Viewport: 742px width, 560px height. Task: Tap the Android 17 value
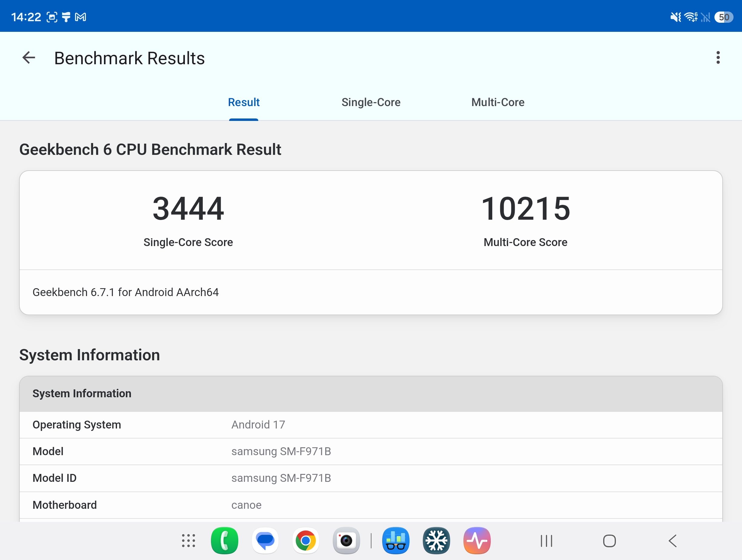tap(258, 425)
